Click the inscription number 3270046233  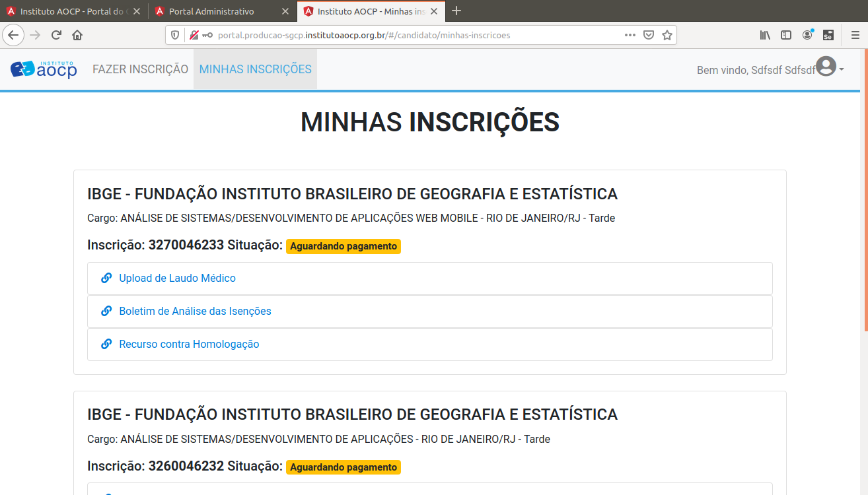click(186, 245)
